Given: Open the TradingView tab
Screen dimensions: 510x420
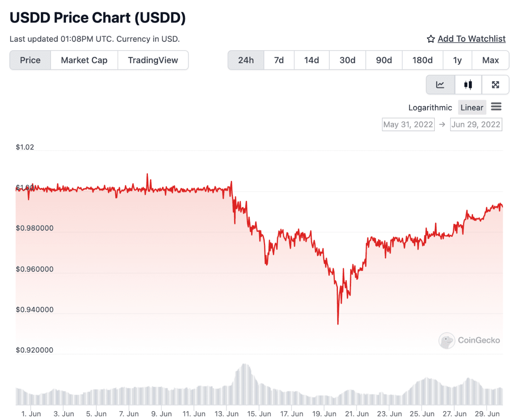Looking at the screenshot, I should point(153,60).
